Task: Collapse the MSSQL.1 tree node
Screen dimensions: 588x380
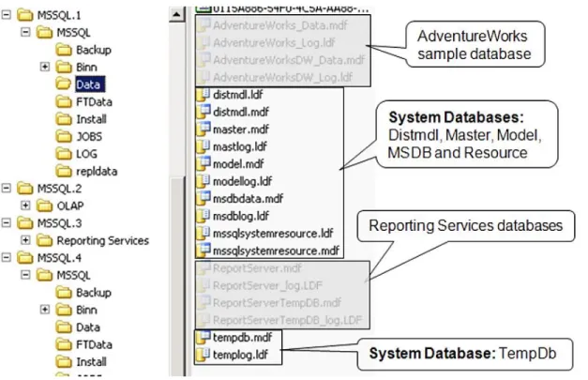Action: tap(7, 15)
